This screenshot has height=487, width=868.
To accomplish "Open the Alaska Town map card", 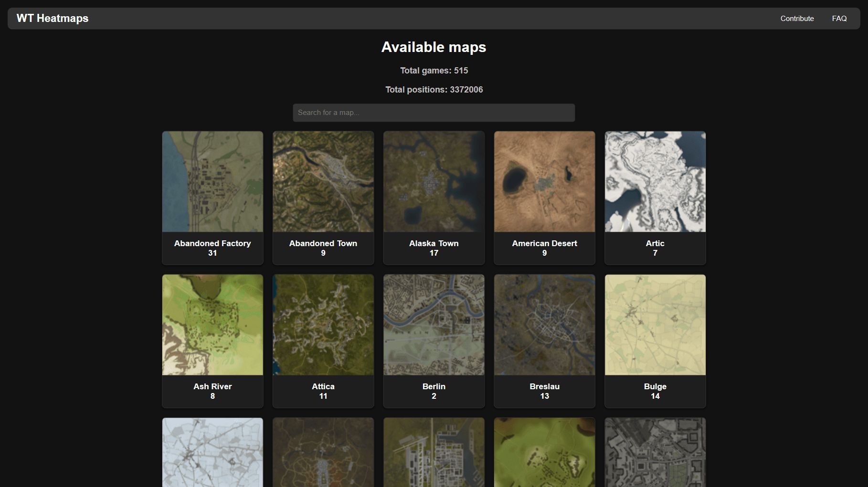I will [434, 182].
